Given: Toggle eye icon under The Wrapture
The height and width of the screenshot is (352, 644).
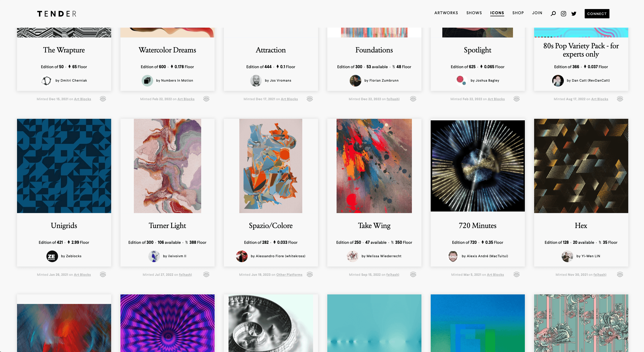Looking at the screenshot, I should coord(103,99).
